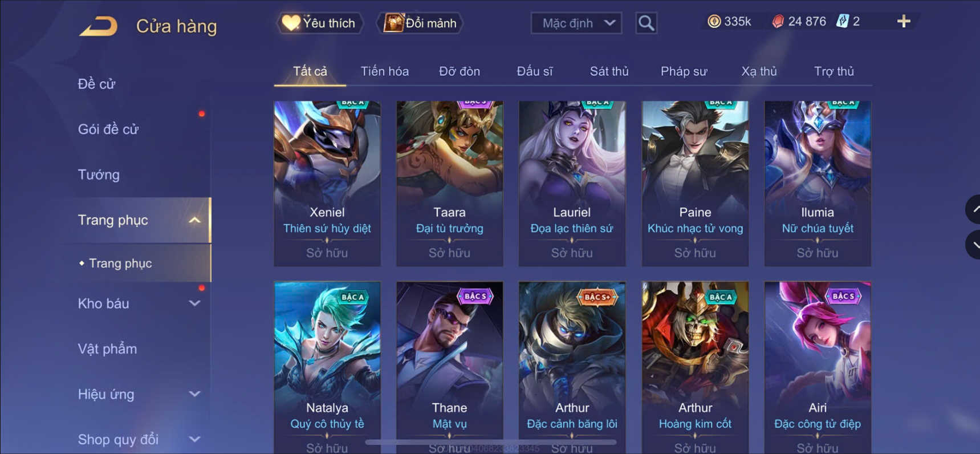
Task: Select the Lauriel Đọa lạc thiên sứ skin
Action: 572,184
